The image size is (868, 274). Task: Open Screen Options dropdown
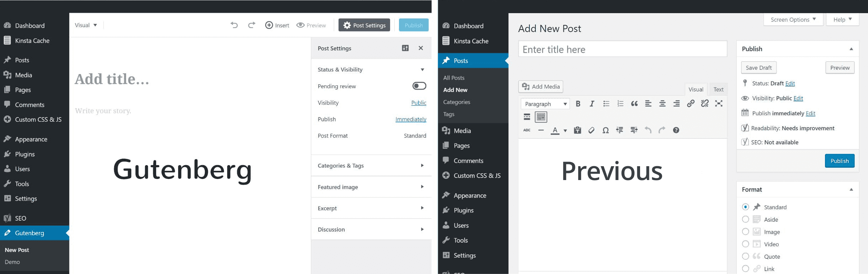[x=793, y=20]
